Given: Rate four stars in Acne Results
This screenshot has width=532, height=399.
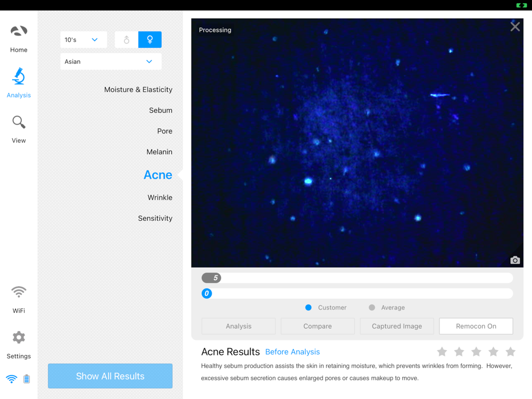Looking at the screenshot, I should pyautogui.click(x=493, y=352).
